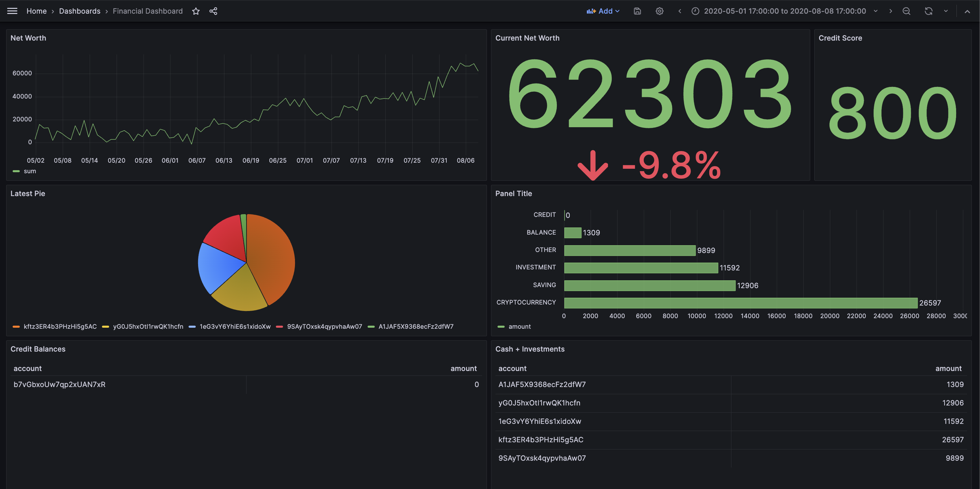The height and width of the screenshot is (489, 980).
Task: Star the Financial Dashboard as favorite
Action: (x=195, y=11)
